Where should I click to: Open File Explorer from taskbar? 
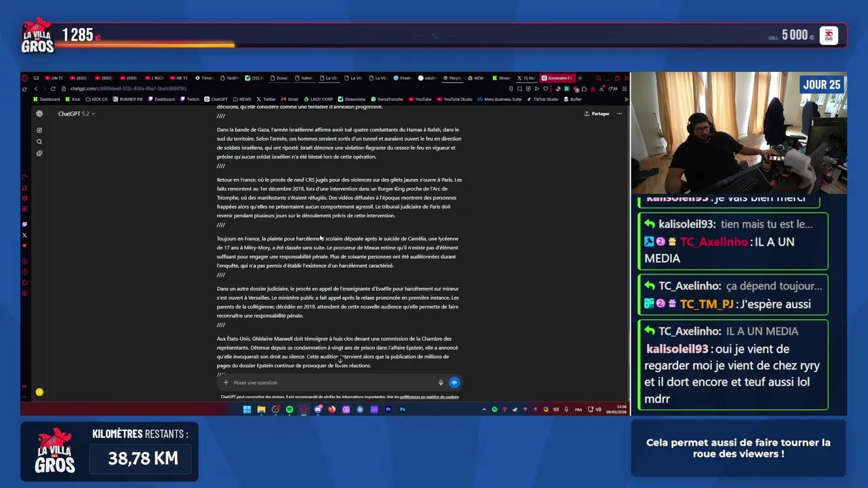[261, 409]
